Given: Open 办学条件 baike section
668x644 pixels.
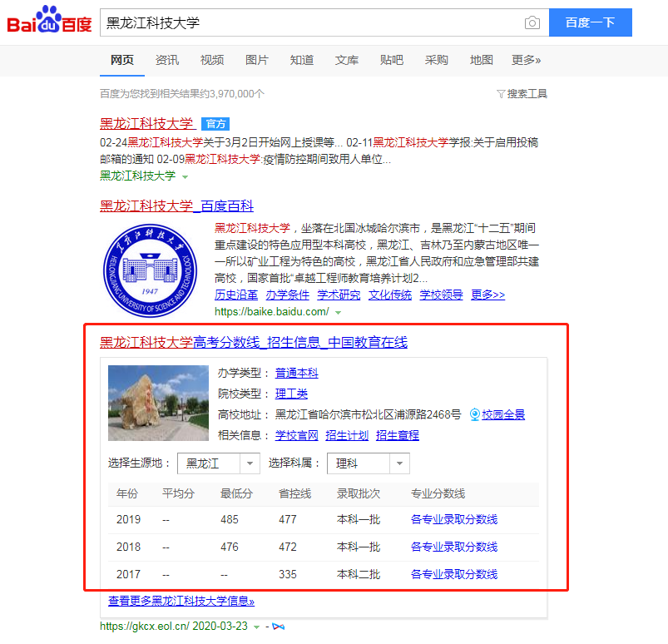Looking at the screenshot, I should 288,295.
